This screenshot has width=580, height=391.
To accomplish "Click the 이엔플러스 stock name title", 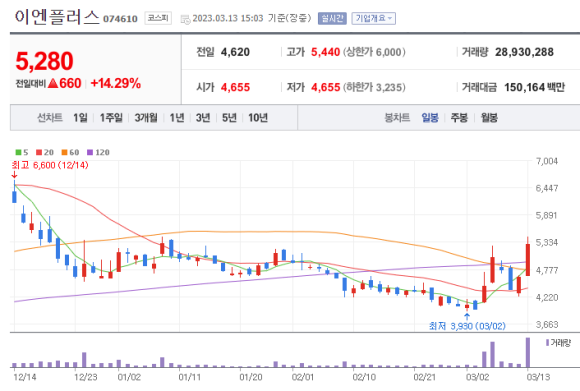I will coord(57,17).
